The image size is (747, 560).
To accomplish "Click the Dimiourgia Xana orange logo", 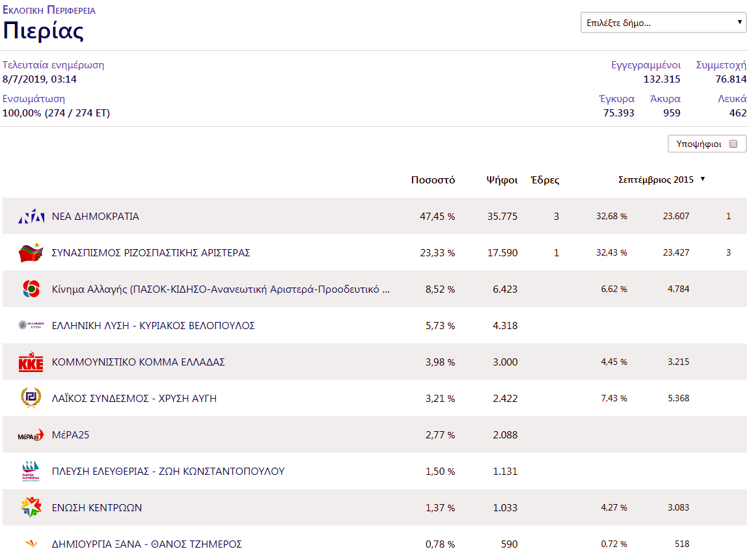I will click(x=31, y=543).
